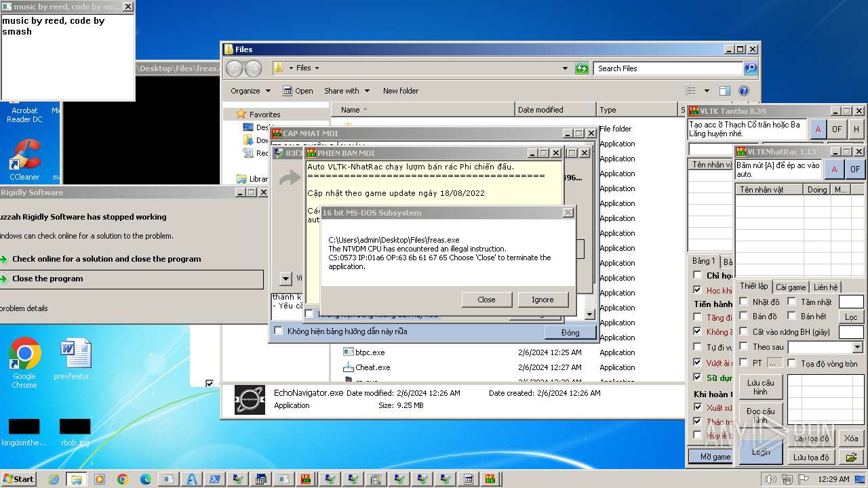Viewport: 868px width, 488px height.
Task: Open kingdomthe desktop file icon
Action: click(x=24, y=432)
